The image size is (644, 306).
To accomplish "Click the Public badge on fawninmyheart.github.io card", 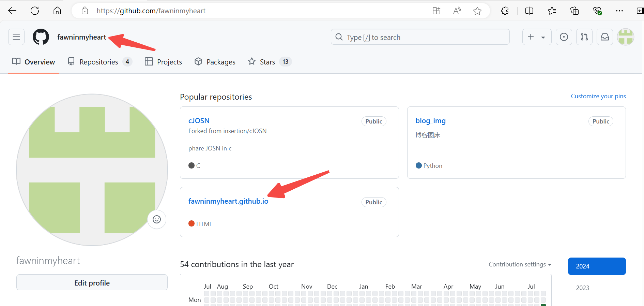I will [x=374, y=202].
